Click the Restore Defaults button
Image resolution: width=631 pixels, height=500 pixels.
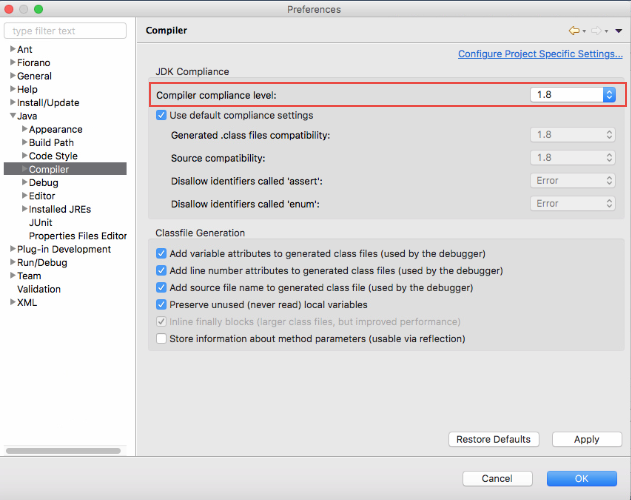(493, 439)
